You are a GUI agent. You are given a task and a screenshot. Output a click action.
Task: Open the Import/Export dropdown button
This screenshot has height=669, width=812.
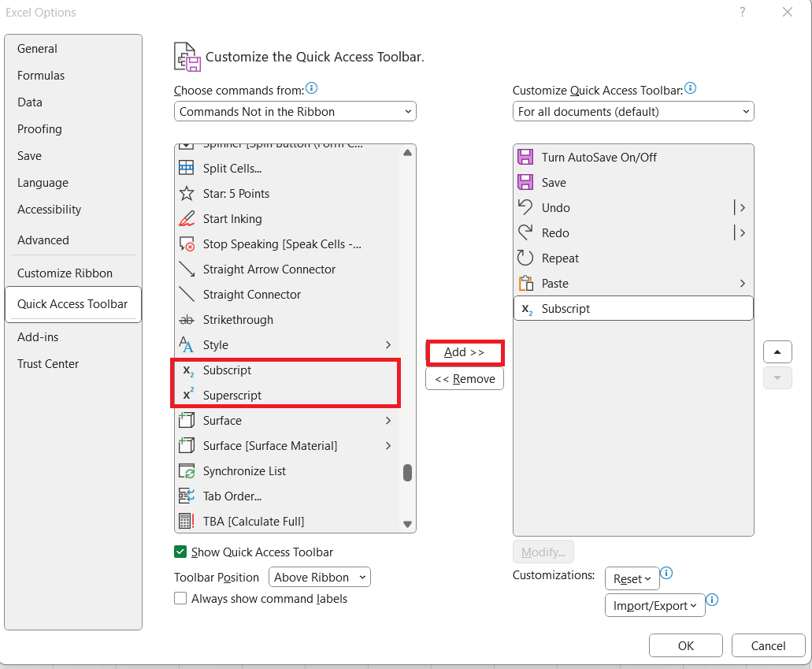click(654, 606)
